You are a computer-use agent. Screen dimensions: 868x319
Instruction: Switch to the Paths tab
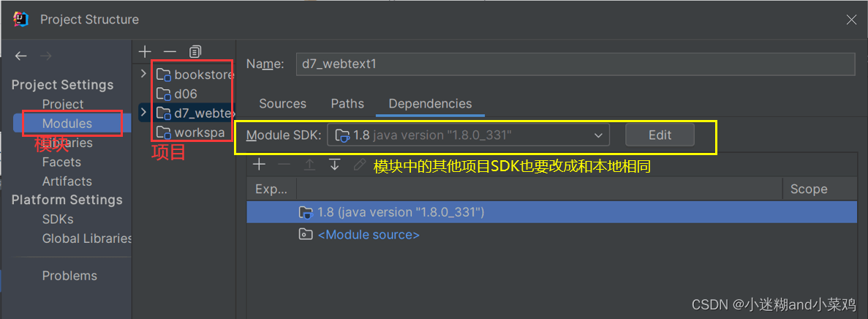(347, 104)
